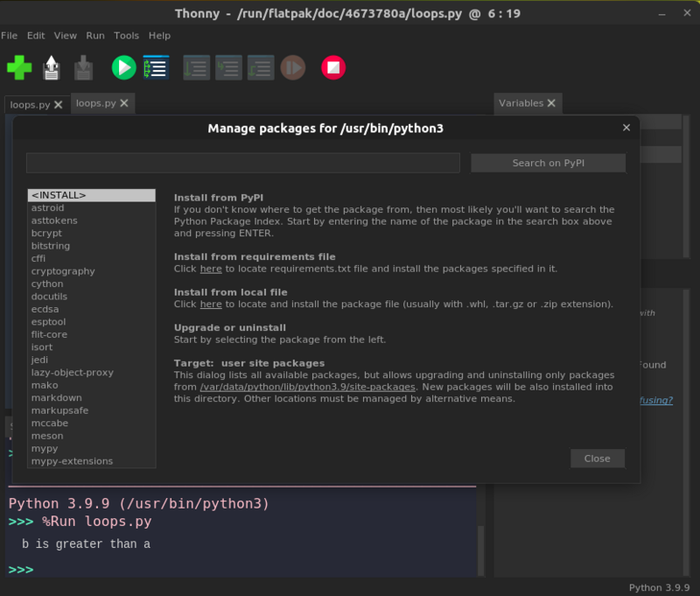
Task: Open the File menu
Action: (10, 35)
